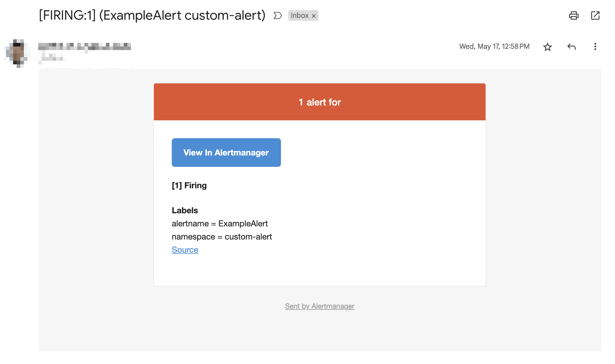Viewport: 615px width, 364px height.
Task: Click the email subject line
Action: [x=152, y=15]
